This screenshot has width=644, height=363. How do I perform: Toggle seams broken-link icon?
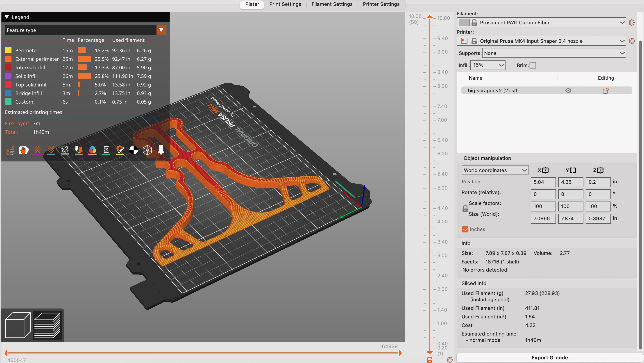tap(65, 150)
